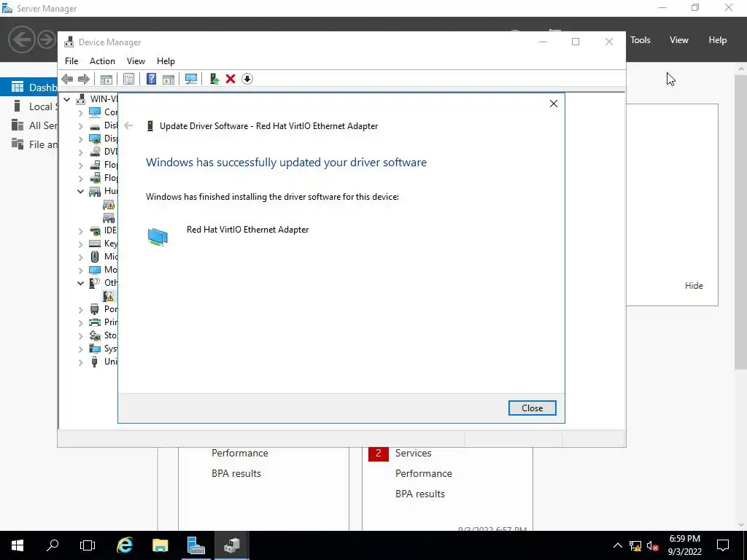Expand the Disk drives node
747x560 pixels.
click(80, 125)
